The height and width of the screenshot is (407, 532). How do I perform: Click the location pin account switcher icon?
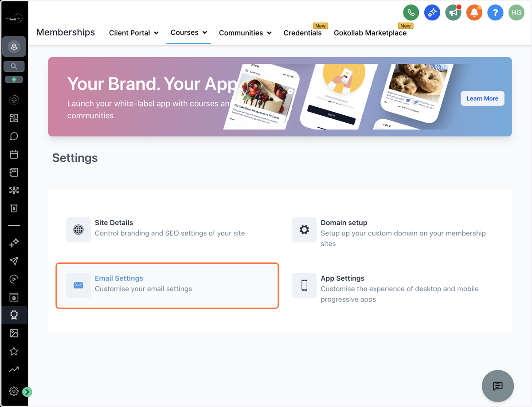click(14, 47)
